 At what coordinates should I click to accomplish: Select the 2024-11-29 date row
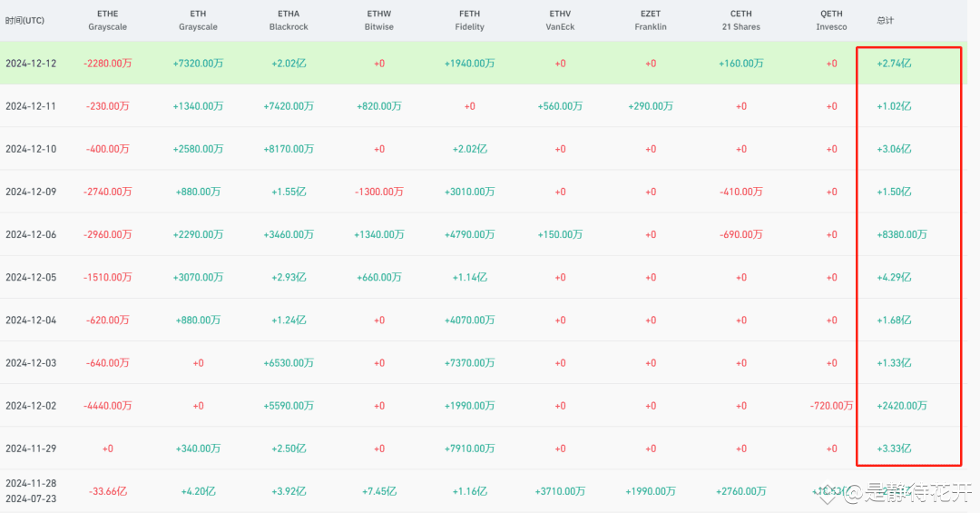[31, 449]
